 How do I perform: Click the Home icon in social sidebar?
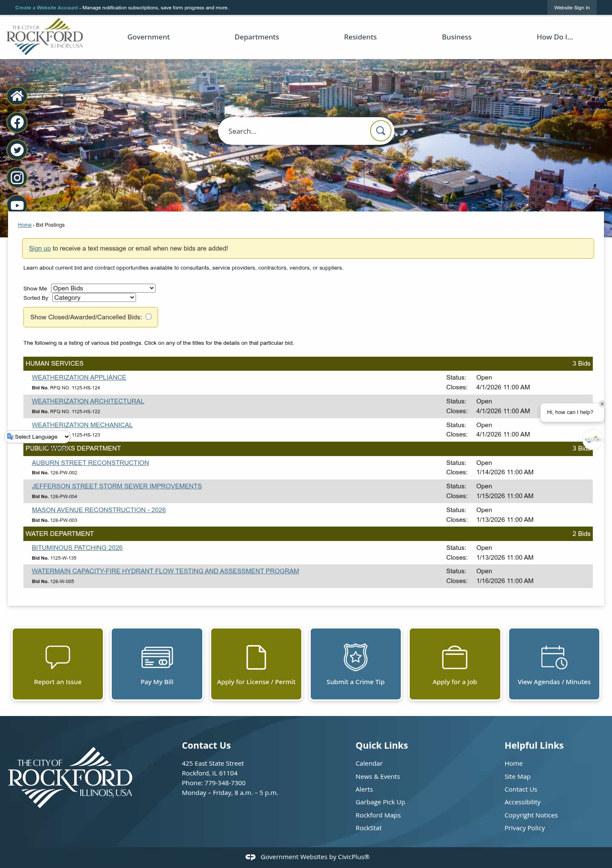pos(17,96)
